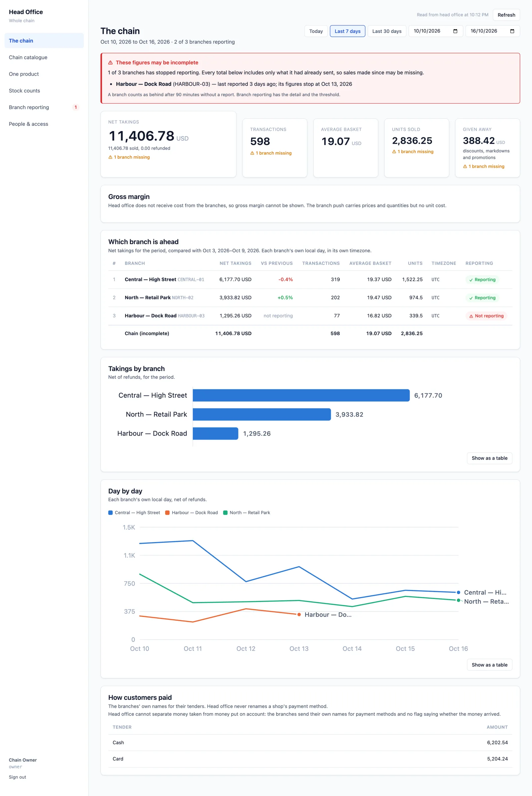
Task: Refresh the head office data
Action: click(x=506, y=15)
